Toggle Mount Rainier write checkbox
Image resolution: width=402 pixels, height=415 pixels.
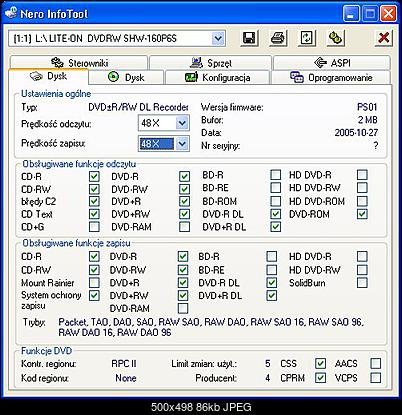94,283
